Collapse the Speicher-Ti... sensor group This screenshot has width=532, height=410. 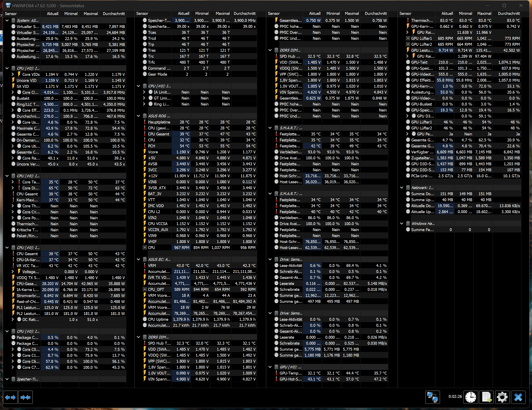tap(7, 379)
